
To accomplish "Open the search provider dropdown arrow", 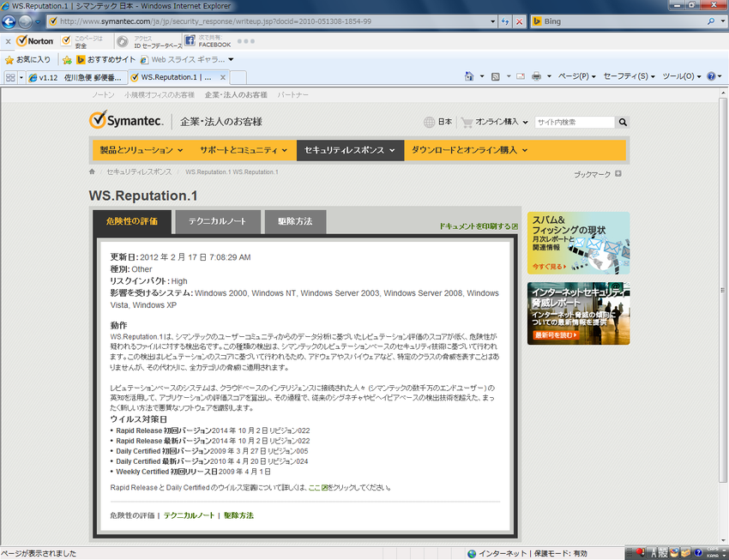I will pos(722,21).
